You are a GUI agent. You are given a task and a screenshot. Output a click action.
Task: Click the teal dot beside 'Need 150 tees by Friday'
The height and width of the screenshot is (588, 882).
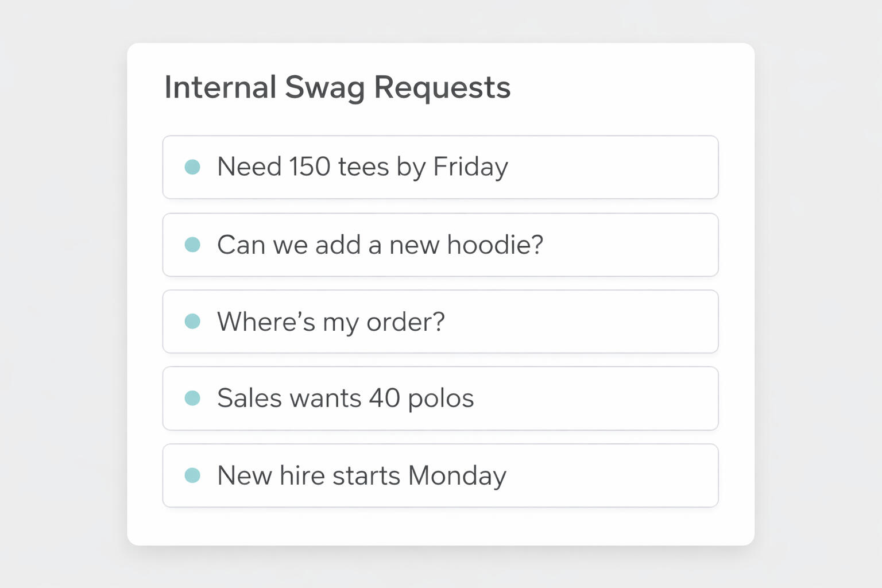pyautogui.click(x=192, y=167)
